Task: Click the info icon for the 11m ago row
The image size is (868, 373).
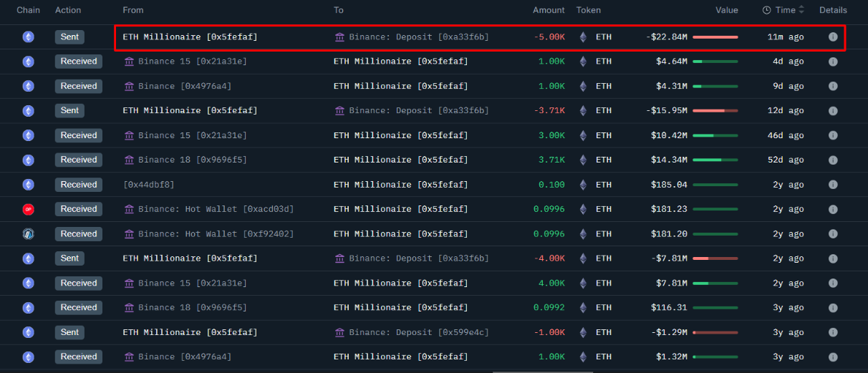Action: pos(833,37)
